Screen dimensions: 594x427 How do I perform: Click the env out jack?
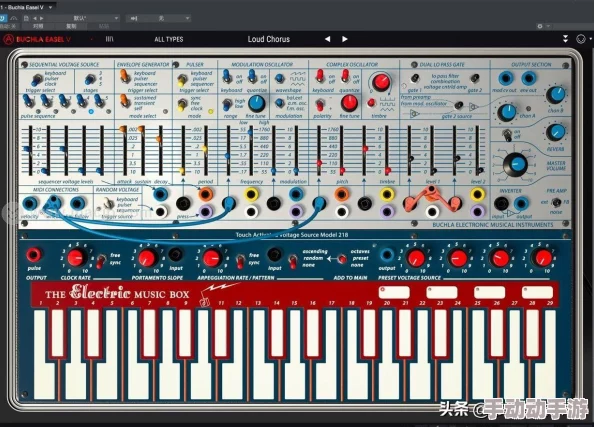[528, 79]
